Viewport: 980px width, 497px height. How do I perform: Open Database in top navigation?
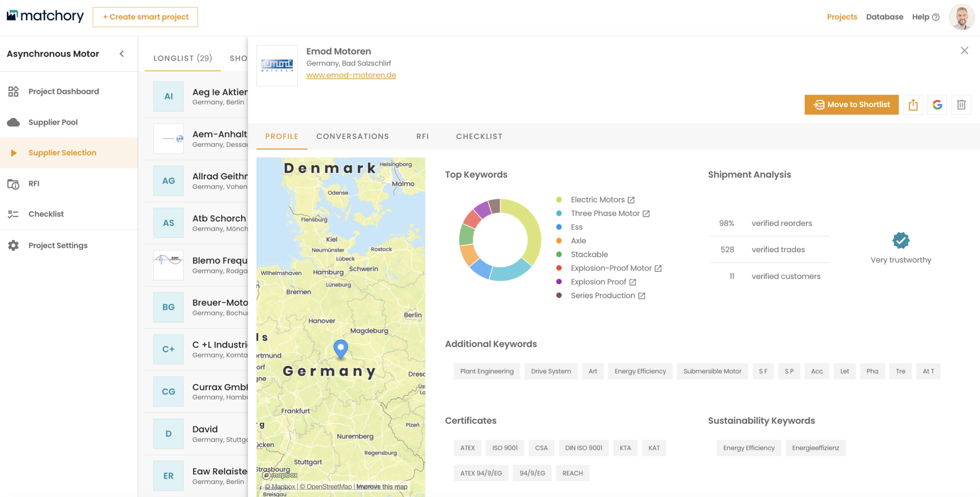884,17
